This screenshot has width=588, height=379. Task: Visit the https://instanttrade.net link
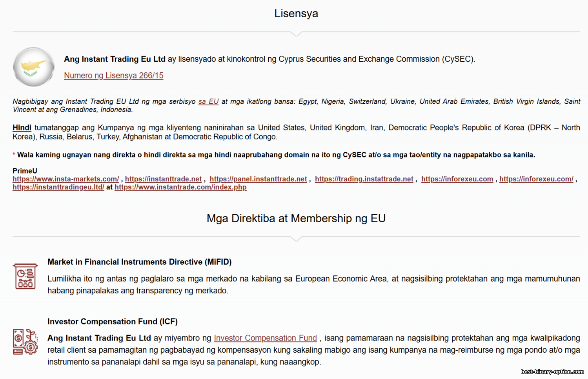(x=163, y=179)
